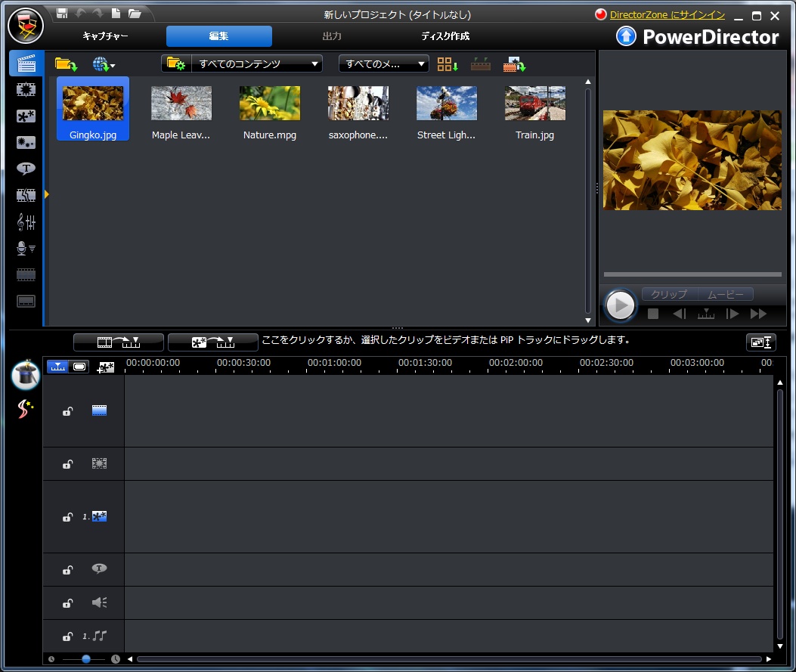The width and height of the screenshot is (796, 672).
Task: Switch to timeline view button
Action: (x=58, y=367)
